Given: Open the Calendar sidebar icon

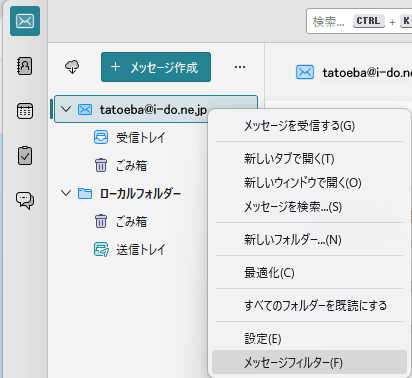Looking at the screenshot, I should pyautogui.click(x=25, y=111).
